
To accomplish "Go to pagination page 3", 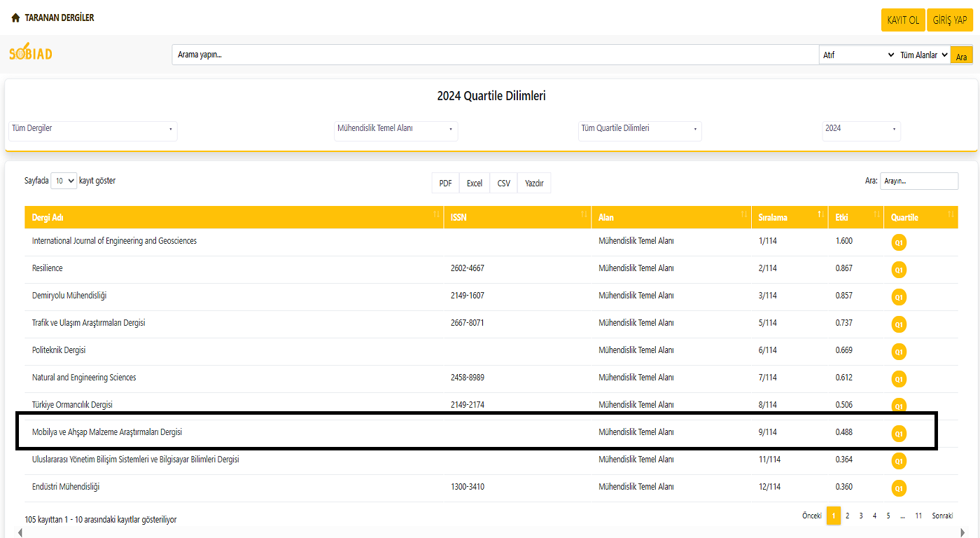I will click(861, 516).
